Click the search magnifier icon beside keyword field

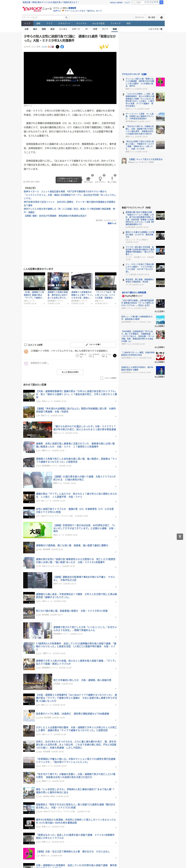tap(66, 18)
